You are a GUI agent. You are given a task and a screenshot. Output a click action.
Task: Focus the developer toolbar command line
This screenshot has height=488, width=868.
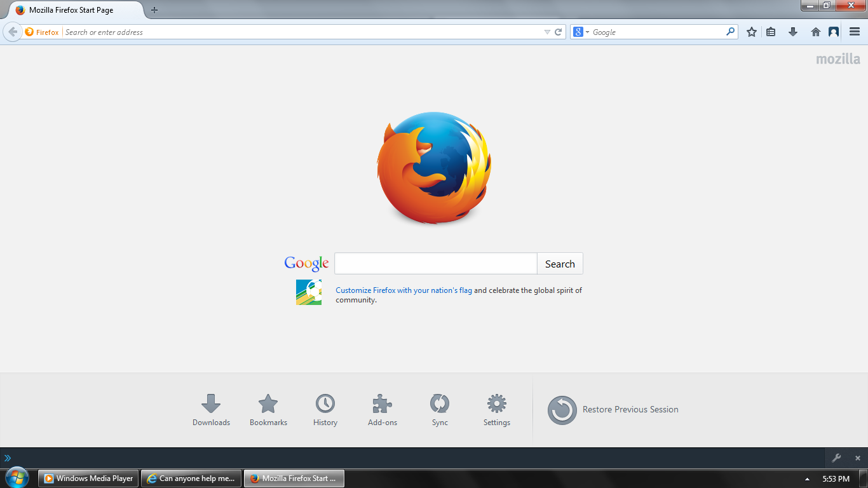tap(419, 457)
